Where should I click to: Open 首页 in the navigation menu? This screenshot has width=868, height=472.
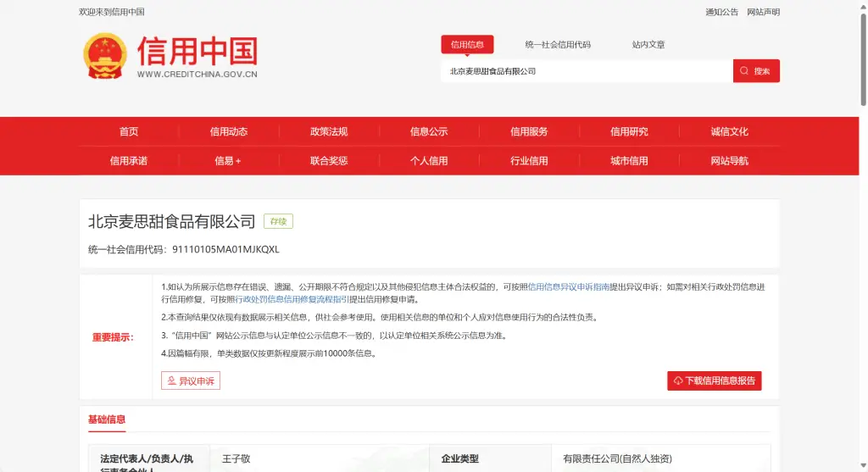[x=129, y=131]
